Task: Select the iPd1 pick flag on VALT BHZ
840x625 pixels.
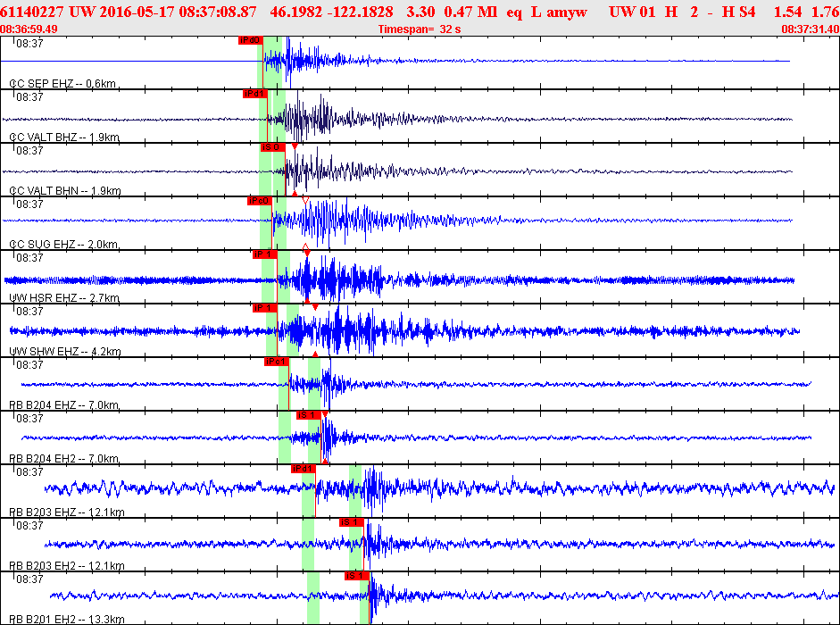Action: tap(255, 94)
